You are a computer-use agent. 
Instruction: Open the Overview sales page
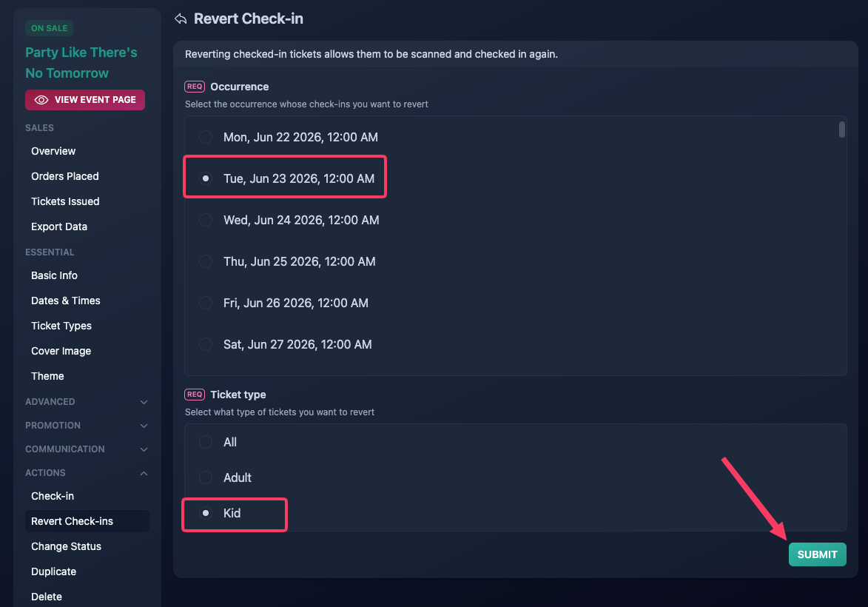point(53,151)
